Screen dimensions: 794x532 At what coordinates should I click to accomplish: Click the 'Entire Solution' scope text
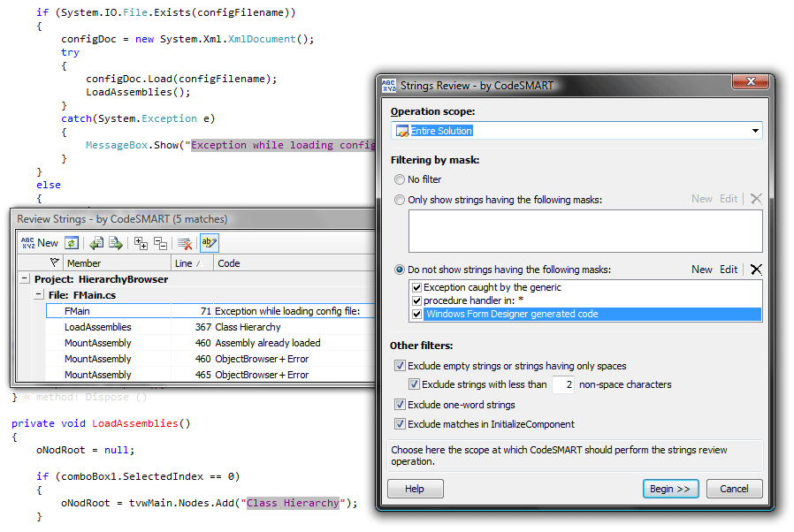tap(441, 131)
